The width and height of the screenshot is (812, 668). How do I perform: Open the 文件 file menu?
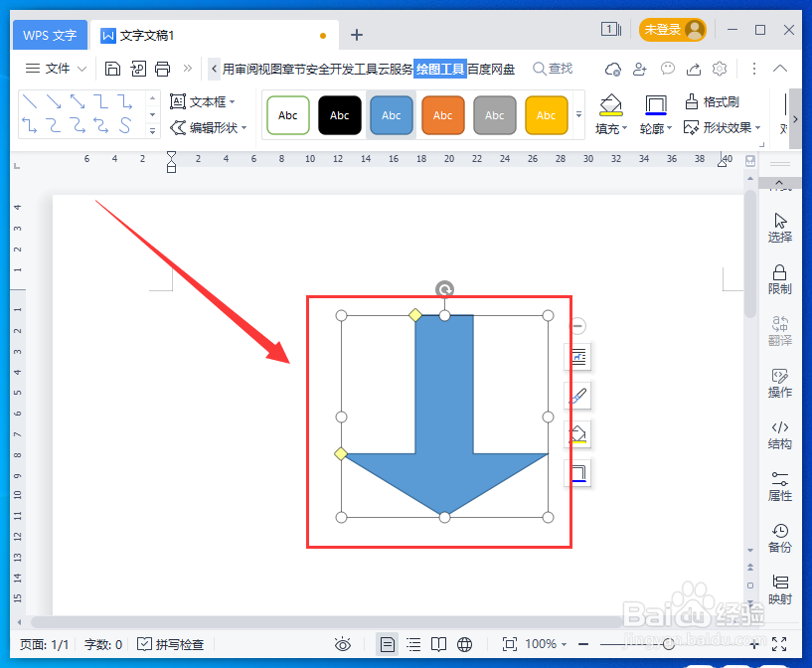coord(55,69)
